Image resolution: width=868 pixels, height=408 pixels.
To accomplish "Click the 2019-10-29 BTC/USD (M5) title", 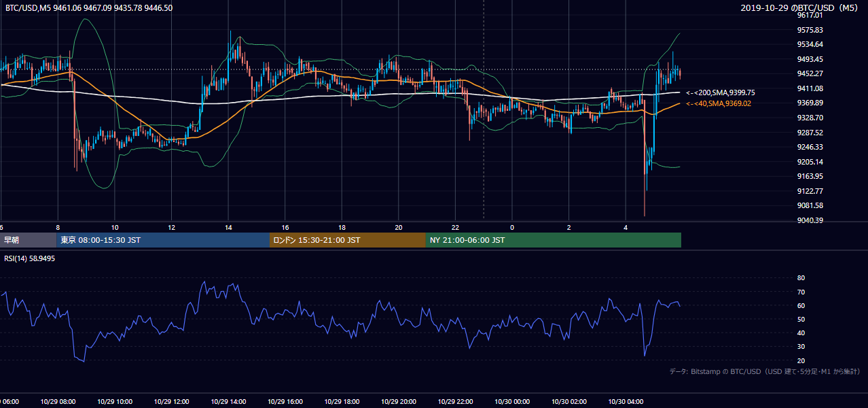I will (801, 8).
